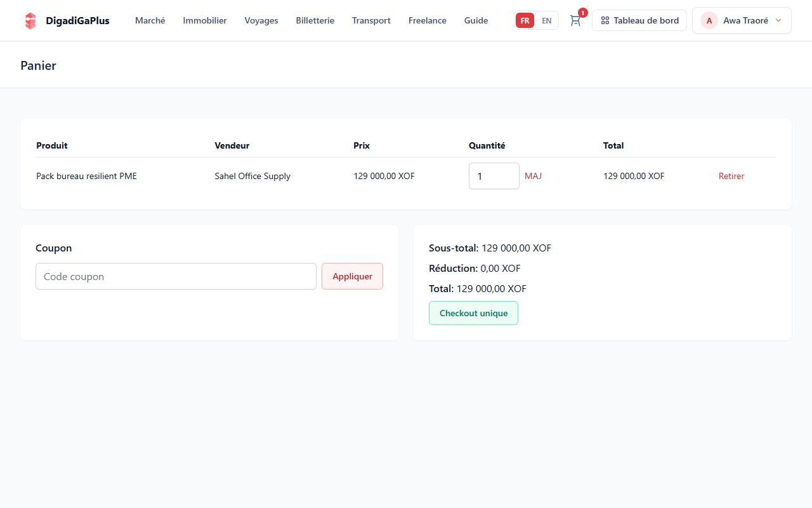Go to the Immobilier section
The width and height of the screenshot is (812, 508).
[205, 20]
